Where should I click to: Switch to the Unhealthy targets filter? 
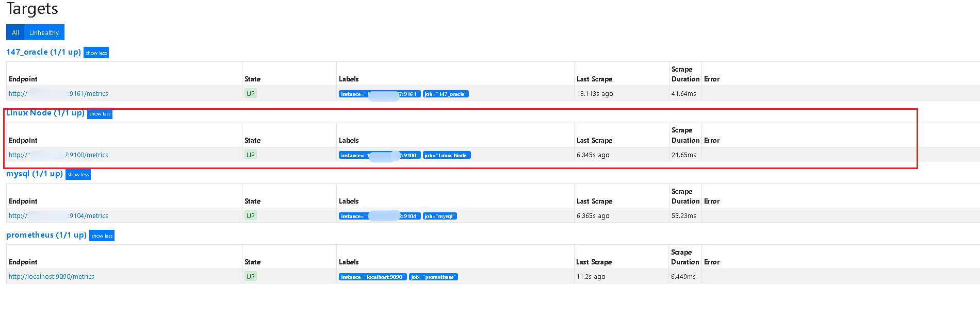44,32
